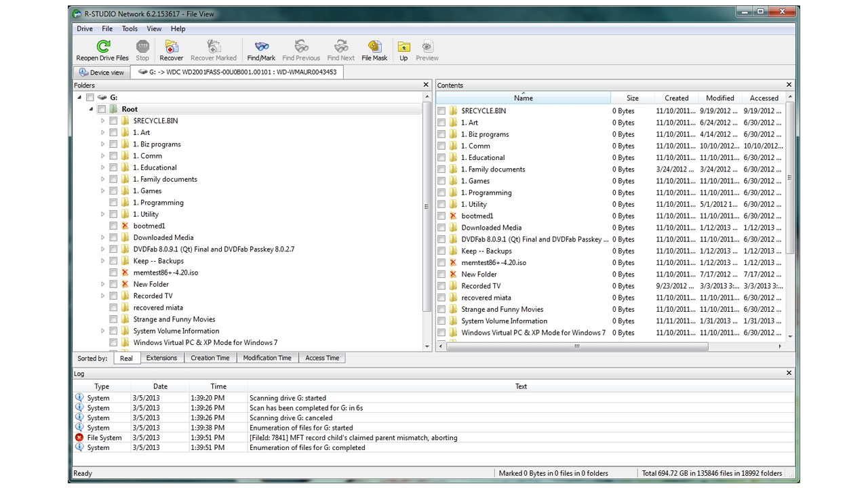Check the Root folder checkbox
This screenshot has width=868, height=488.
click(102, 109)
